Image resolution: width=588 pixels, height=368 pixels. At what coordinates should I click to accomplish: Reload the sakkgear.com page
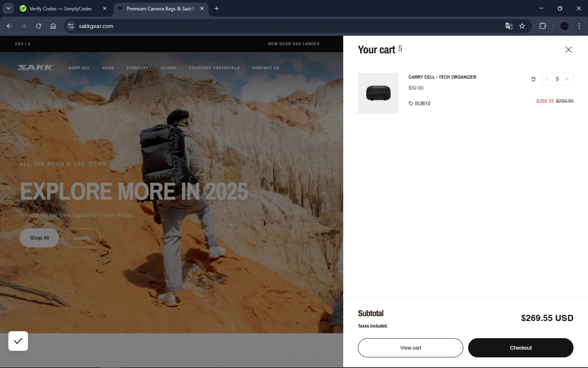click(x=38, y=26)
